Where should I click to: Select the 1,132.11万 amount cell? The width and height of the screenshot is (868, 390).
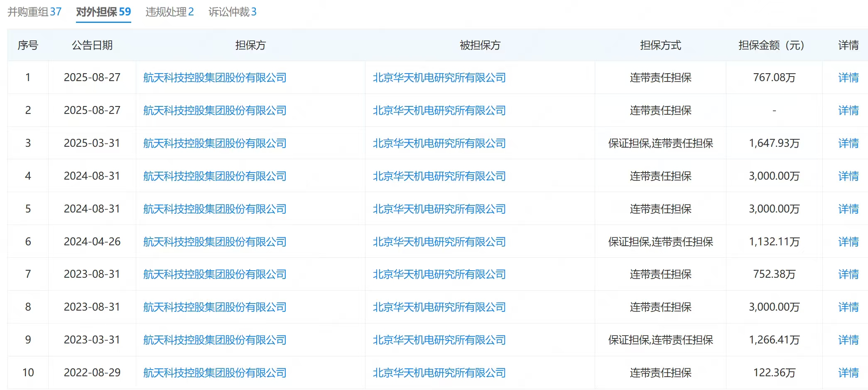tap(774, 242)
